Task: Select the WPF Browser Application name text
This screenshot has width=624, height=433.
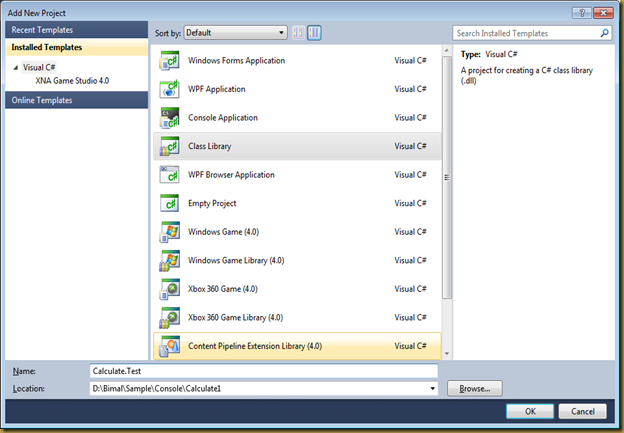Action: click(x=231, y=175)
